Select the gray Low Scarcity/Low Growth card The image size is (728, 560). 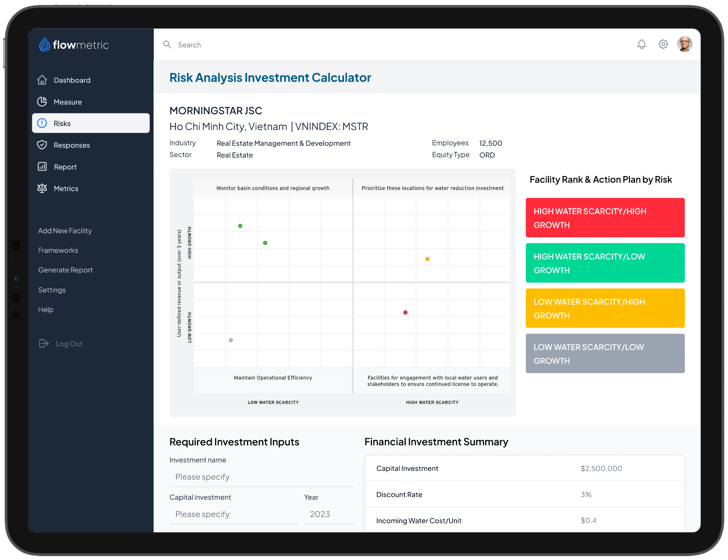pyautogui.click(x=605, y=353)
